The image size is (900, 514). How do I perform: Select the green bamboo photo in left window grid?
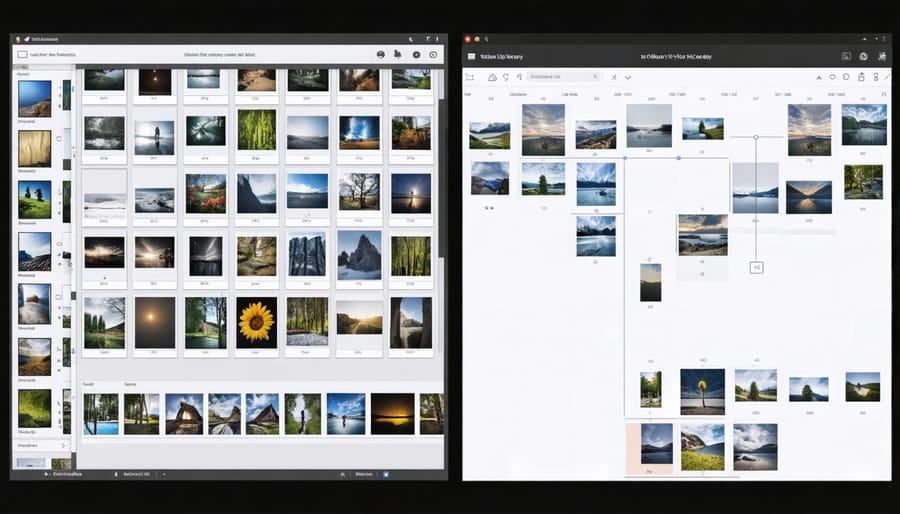[x=257, y=130]
